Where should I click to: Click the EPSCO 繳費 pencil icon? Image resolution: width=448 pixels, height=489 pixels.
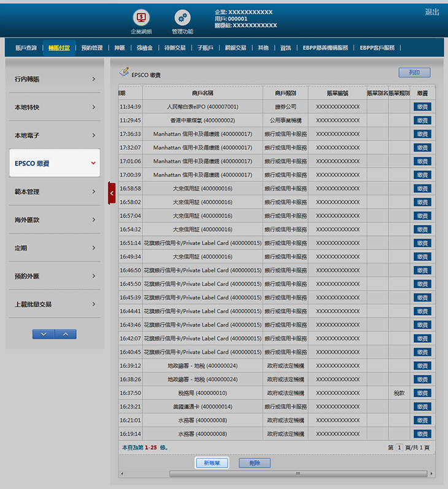coord(124,72)
